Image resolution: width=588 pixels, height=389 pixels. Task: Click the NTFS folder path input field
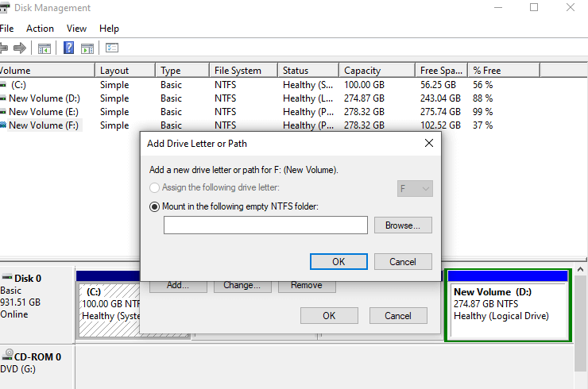pos(265,225)
